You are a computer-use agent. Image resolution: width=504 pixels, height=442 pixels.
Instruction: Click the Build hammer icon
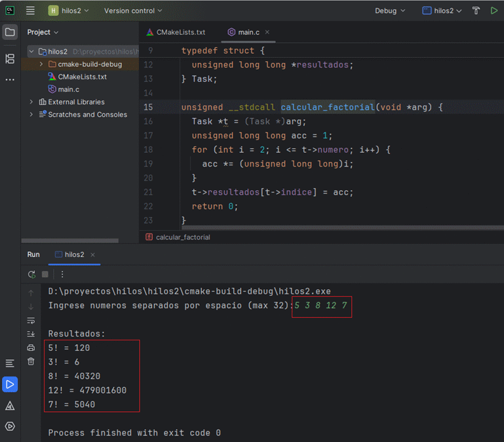(476, 10)
